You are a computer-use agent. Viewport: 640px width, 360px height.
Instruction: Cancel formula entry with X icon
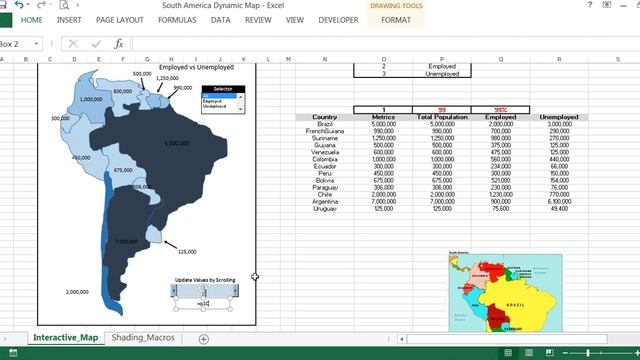tap(73, 44)
